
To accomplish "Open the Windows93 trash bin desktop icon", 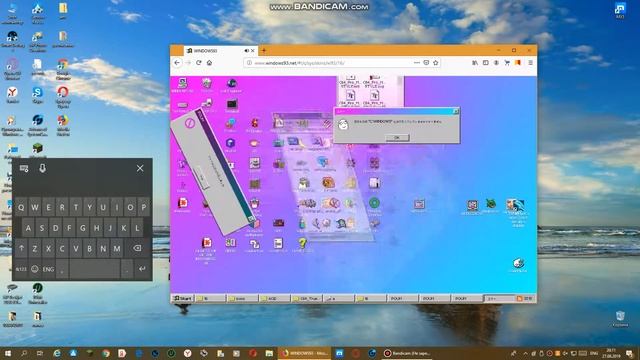I will click(207, 83).
